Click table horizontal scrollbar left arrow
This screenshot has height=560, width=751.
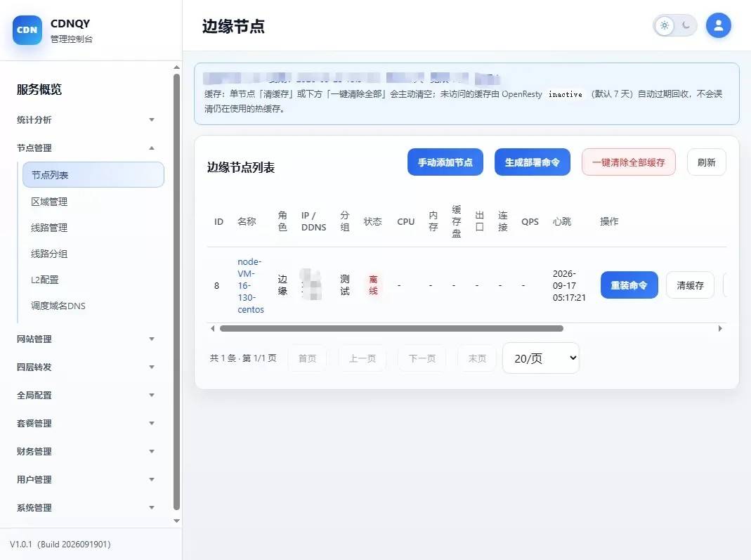[213, 329]
